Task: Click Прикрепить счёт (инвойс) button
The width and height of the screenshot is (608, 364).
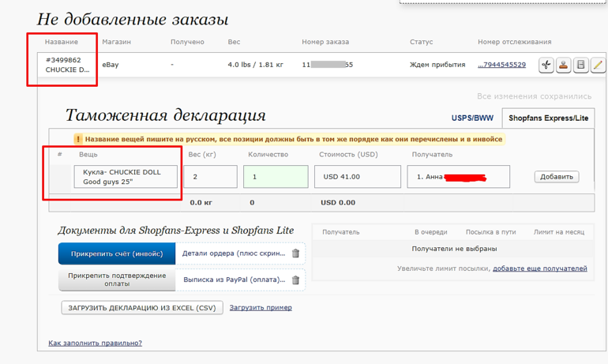Action: 116,253
